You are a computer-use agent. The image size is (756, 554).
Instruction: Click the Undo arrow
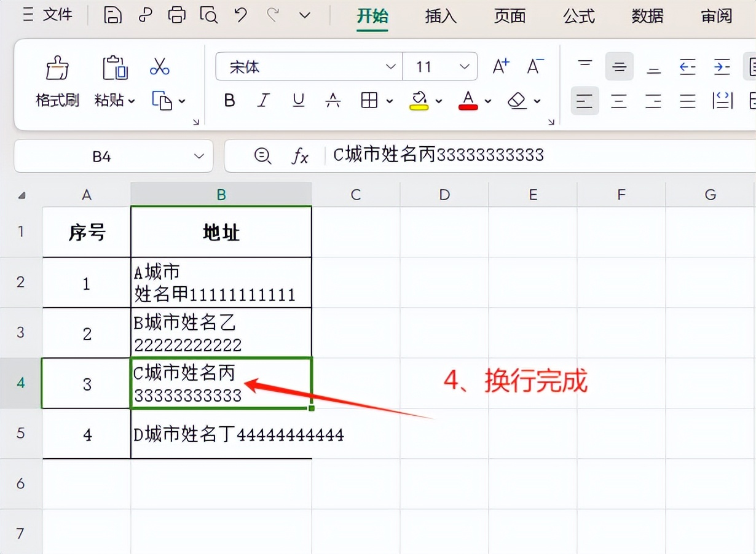[241, 15]
